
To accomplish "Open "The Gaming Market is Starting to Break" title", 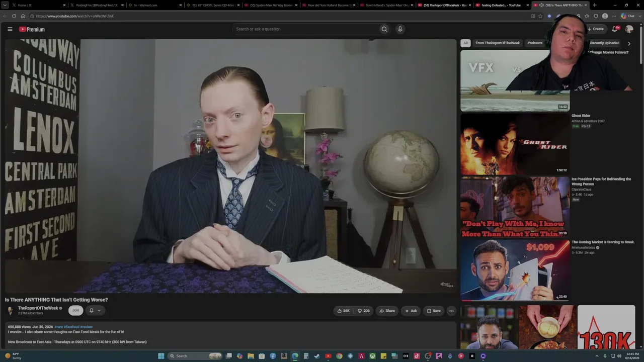I will point(603,242).
